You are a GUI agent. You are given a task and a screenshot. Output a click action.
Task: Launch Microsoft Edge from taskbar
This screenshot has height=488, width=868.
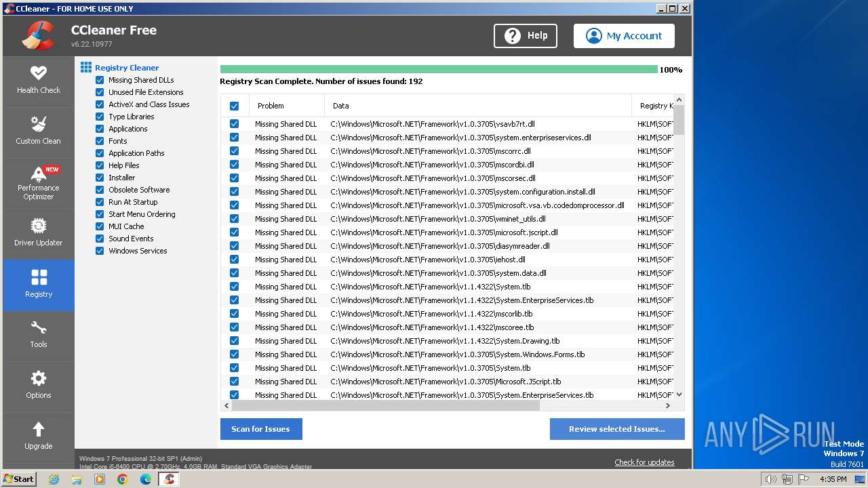(x=146, y=479)
